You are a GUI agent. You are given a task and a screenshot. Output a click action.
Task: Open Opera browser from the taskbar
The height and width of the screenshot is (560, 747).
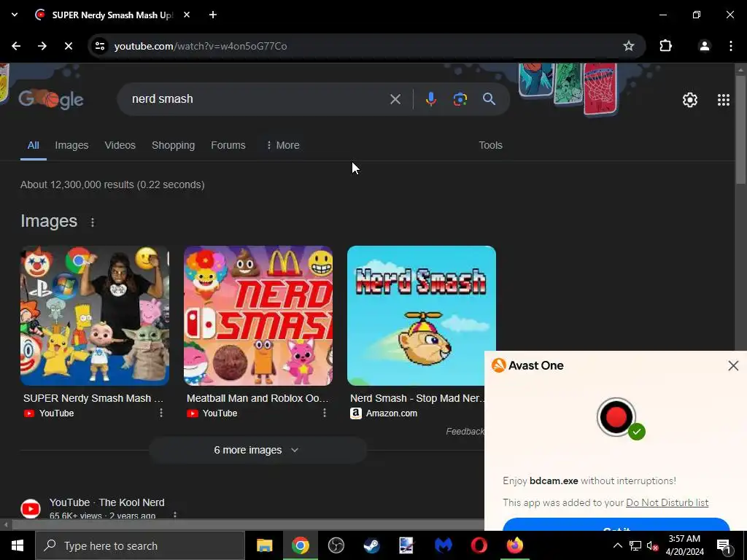(479, 545)
